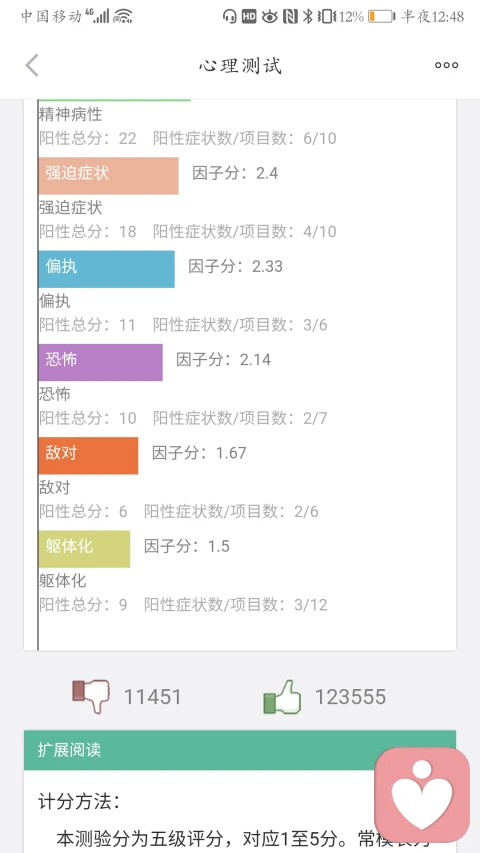Open the pink heart floating icon
The width and height of the screenshot is (480, 853).
[x=422, y=794]
